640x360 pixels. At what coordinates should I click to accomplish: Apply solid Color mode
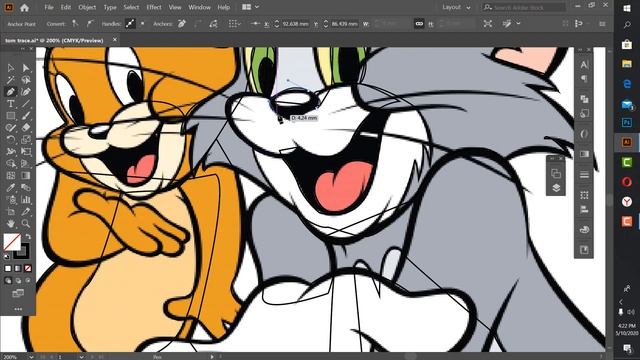tap(8, 268)
